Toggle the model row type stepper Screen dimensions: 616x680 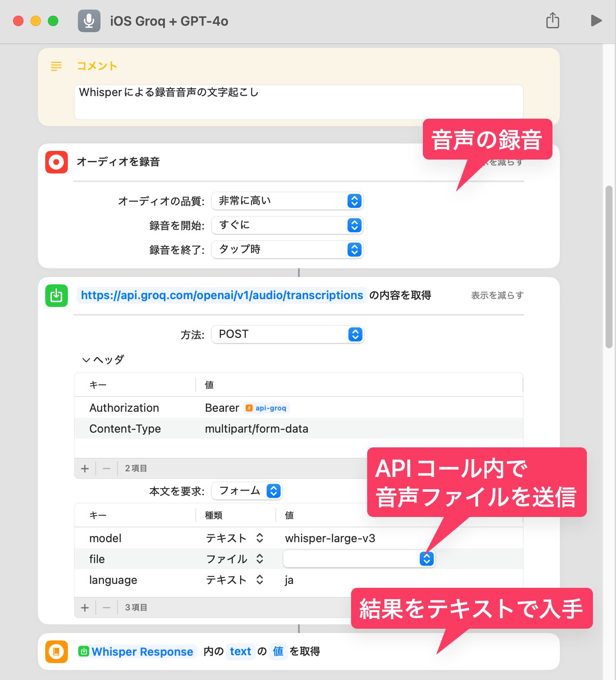coord(260,538)
